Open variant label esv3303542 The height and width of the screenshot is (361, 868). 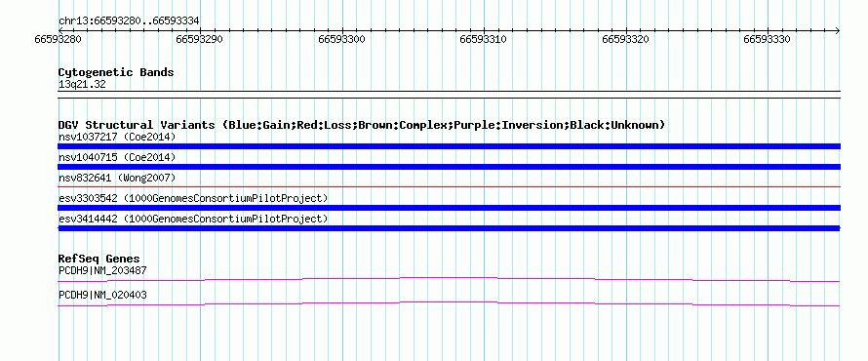point(193,198)
